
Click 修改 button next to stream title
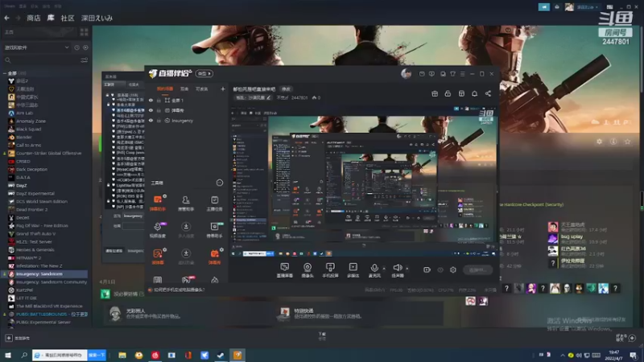coord(286,89)
